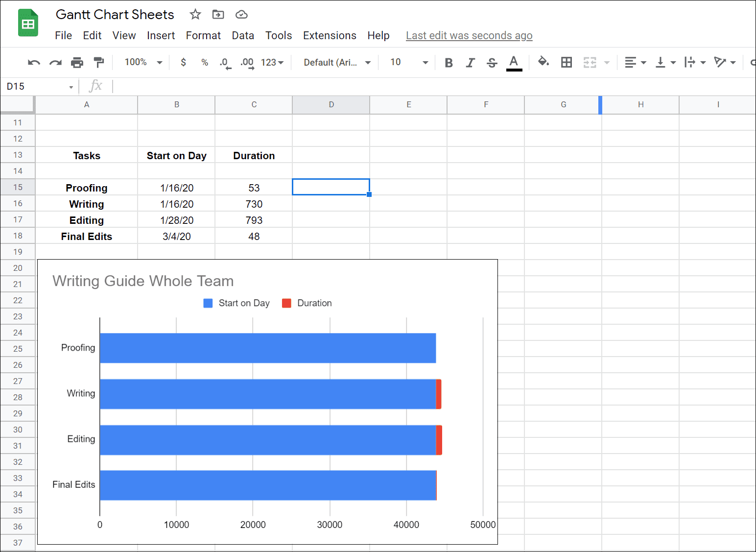Select the cell with date 1/28/20
The width and height of the screenshot is (756, 552).
click(x=176, y=219)
